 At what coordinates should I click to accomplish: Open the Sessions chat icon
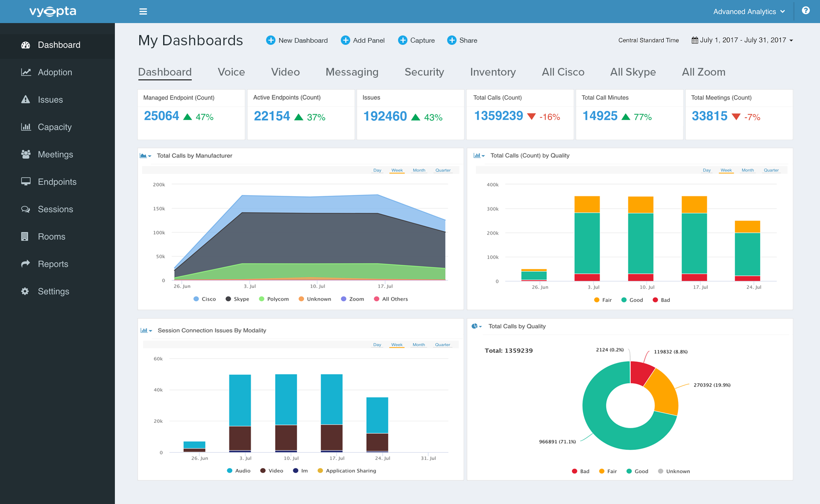point(26,209)
